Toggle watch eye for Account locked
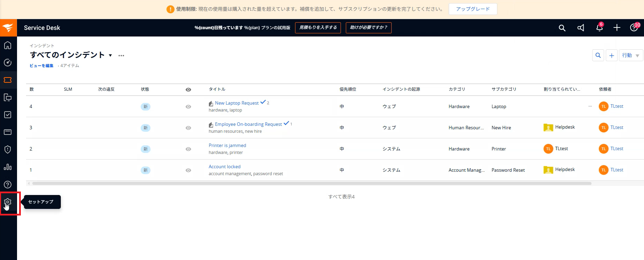 pos(188,170)
